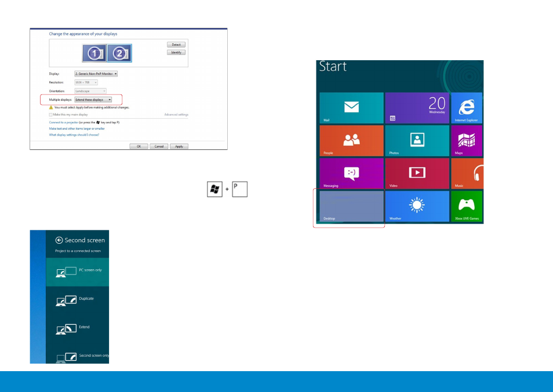Open the Mail tile

click(x=351, y=108)
